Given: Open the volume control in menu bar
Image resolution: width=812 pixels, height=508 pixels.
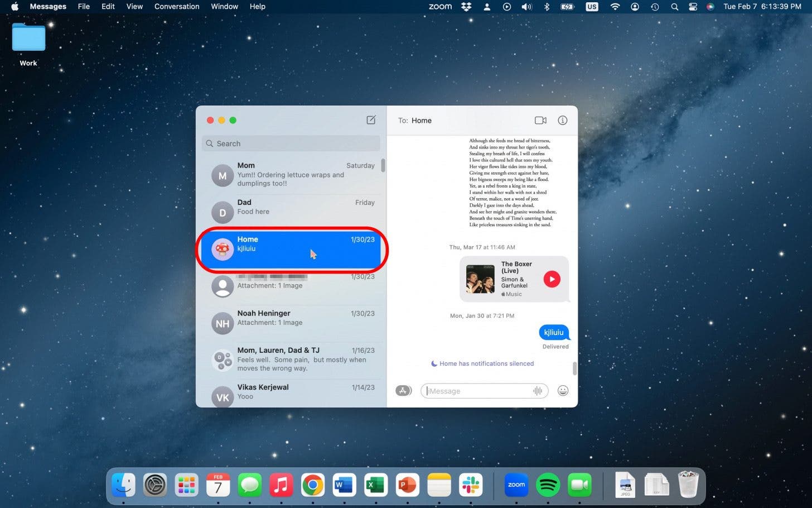Looking at the screenshot, I should [526, 7].
